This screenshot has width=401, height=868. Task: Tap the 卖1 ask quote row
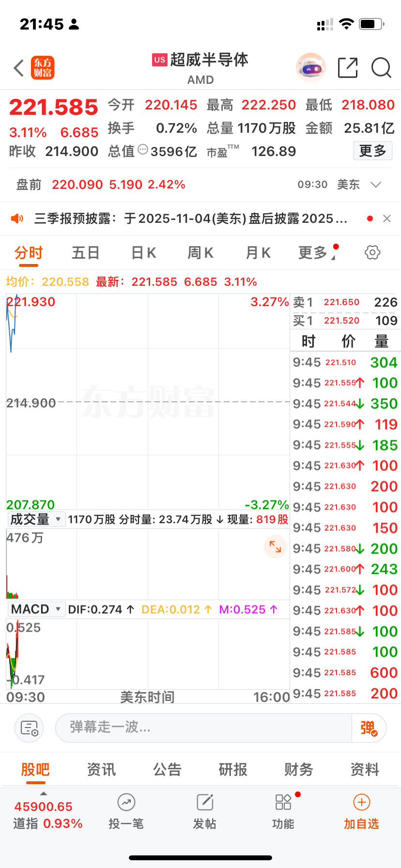click(345, 302)
